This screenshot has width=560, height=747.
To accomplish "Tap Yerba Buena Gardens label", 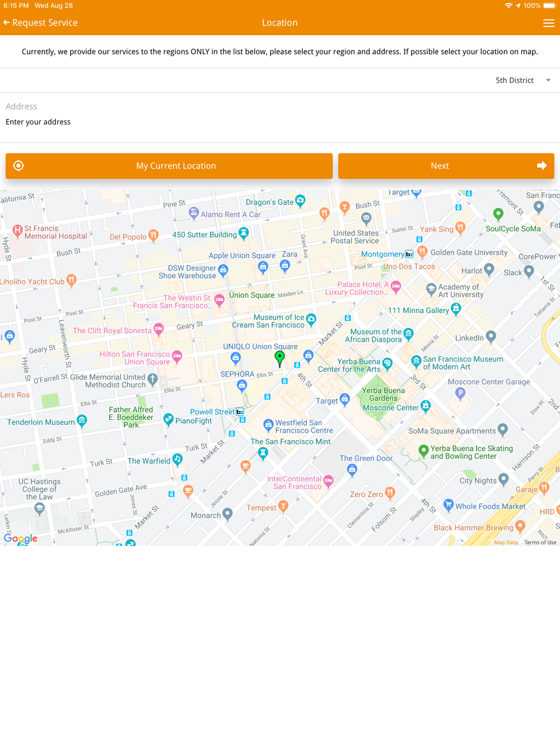I will (x=383, y=394).
